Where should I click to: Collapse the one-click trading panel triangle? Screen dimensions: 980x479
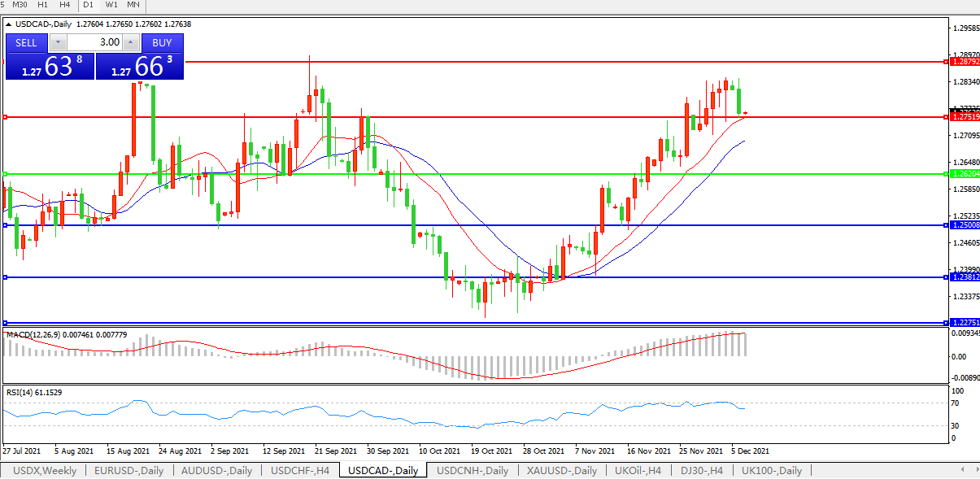tap(9, 24)
